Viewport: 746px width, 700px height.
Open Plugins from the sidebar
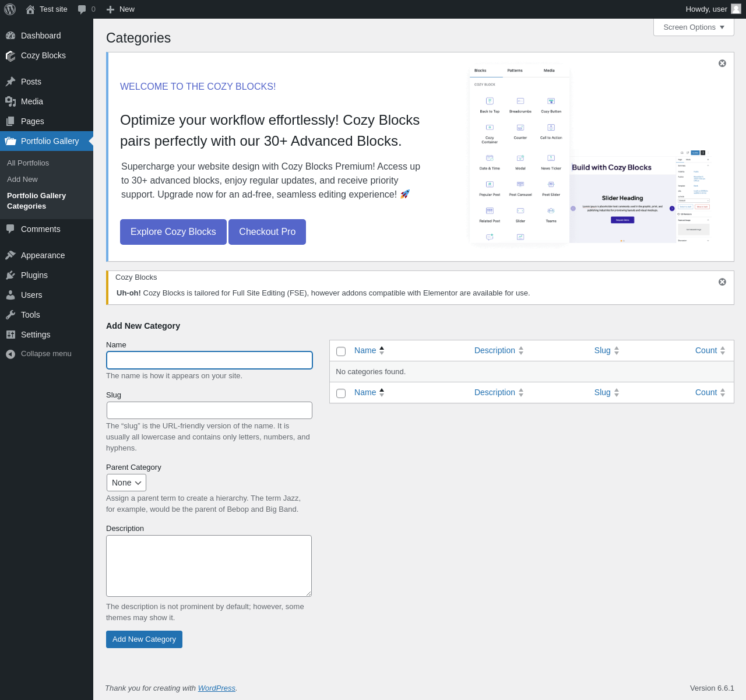34,275
